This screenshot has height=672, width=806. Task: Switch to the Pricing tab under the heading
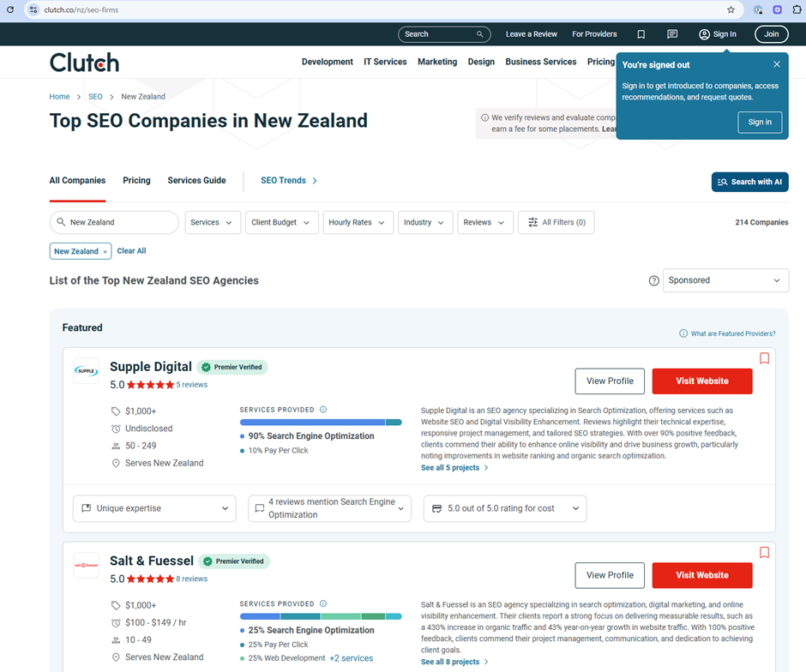[136, 180]
